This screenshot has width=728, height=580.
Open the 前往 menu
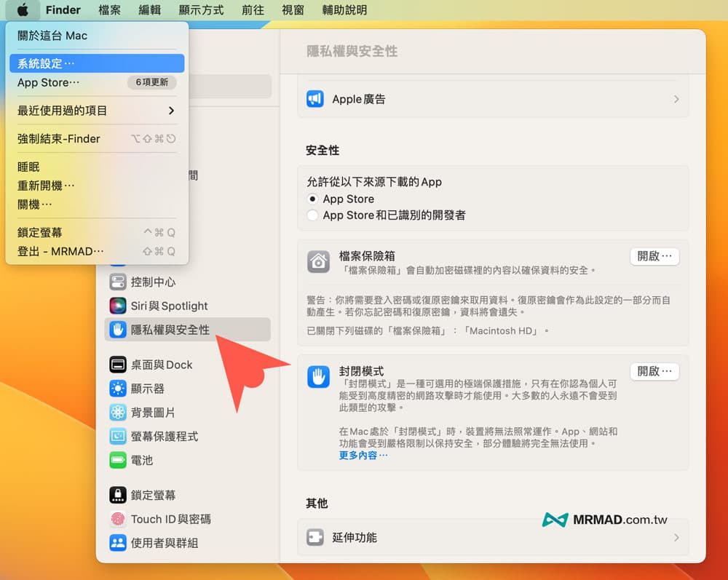253,9
